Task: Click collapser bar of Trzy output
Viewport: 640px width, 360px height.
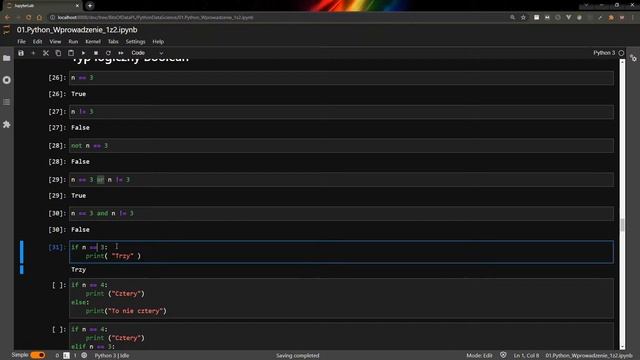Action: click(x=22, y=270)
